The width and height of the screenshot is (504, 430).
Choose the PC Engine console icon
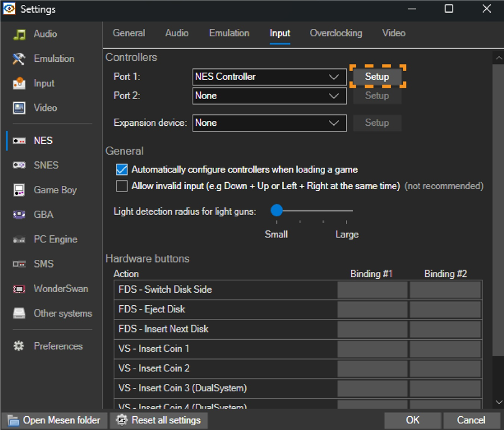pyautogui.click(x=19, y=240)
